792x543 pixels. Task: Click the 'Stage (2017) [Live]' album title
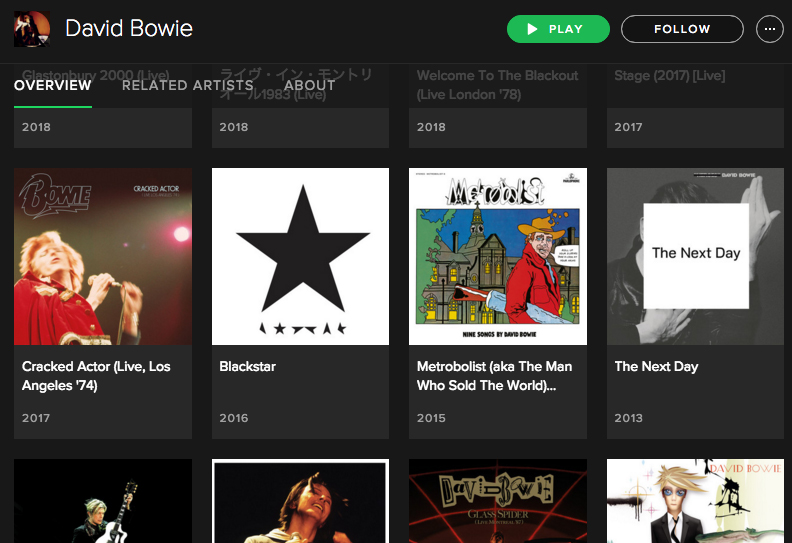pos(670,76)
